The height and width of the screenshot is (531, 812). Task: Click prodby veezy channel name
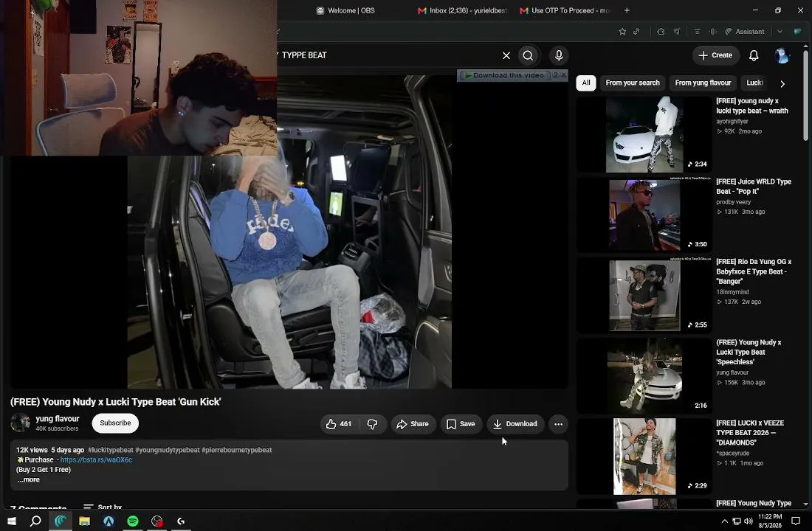tap(733, 202)
